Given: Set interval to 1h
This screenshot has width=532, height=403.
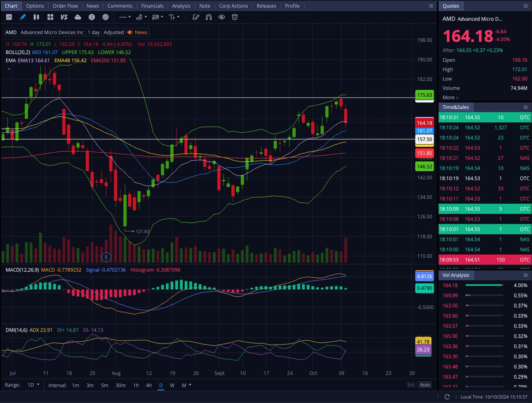Looking at the screenshot, I should pyautogui.click(x=136, y=385).
